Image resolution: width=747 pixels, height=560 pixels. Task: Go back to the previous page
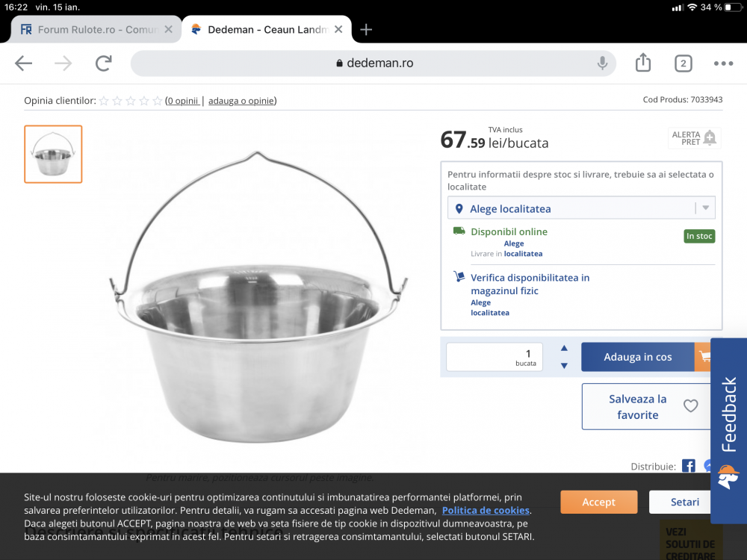pos(24,63)
